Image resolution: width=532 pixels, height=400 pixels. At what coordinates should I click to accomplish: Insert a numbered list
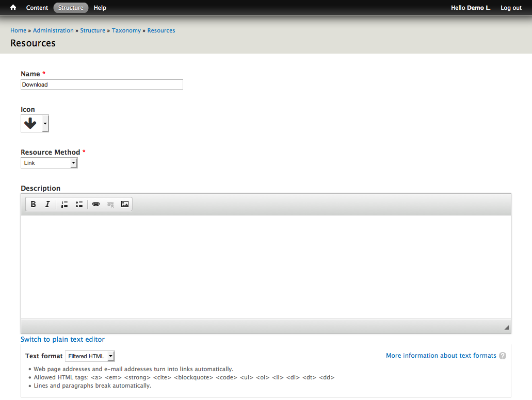coord(65,204)
